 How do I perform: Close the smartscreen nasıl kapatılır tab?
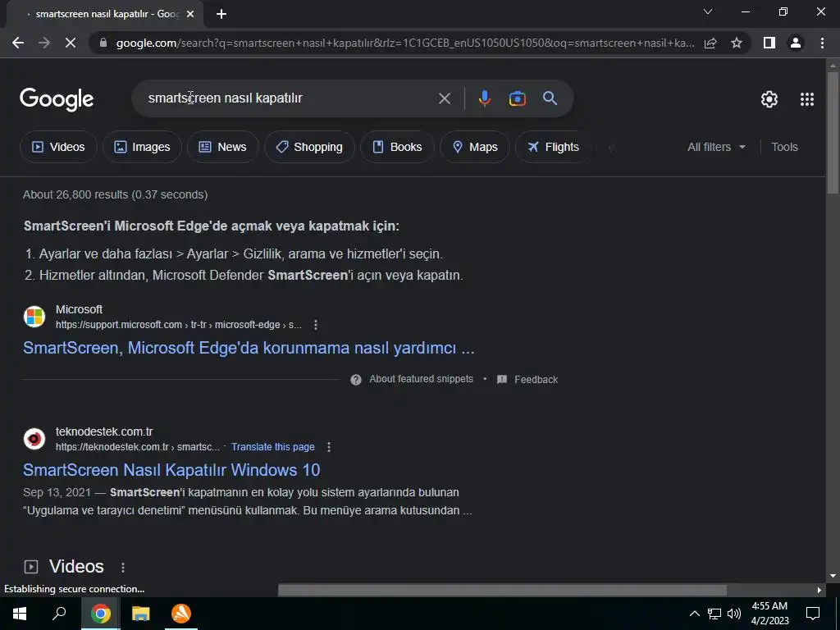(x=190, y=14)
